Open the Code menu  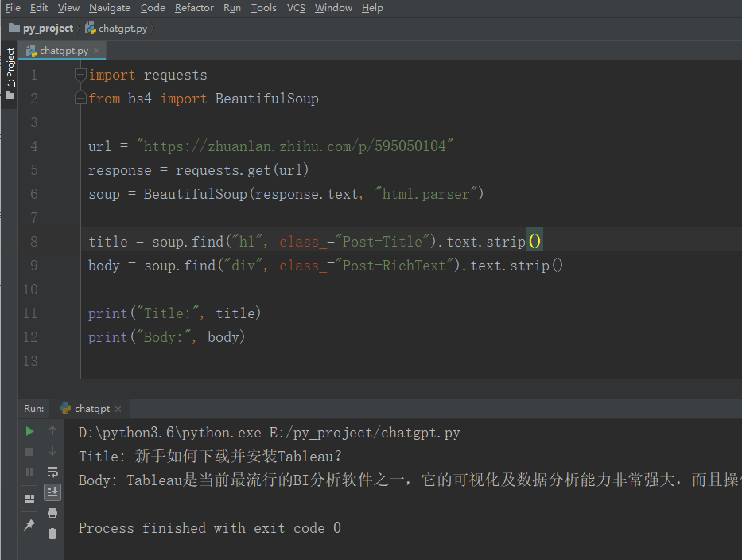[x=153, y=8]
